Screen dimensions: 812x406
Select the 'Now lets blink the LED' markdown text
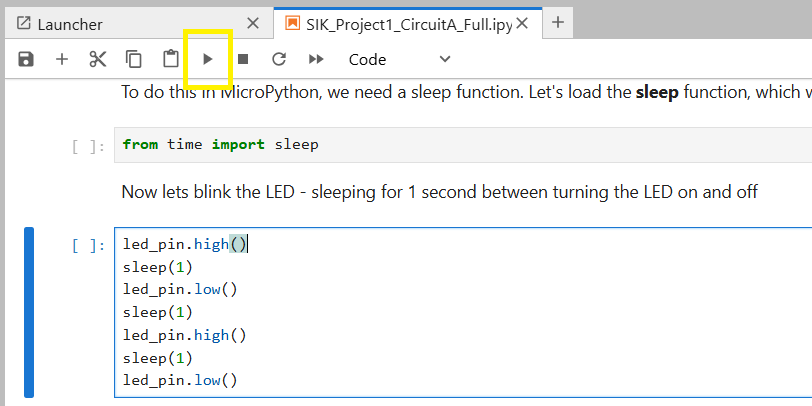click(x=440, y=192)
